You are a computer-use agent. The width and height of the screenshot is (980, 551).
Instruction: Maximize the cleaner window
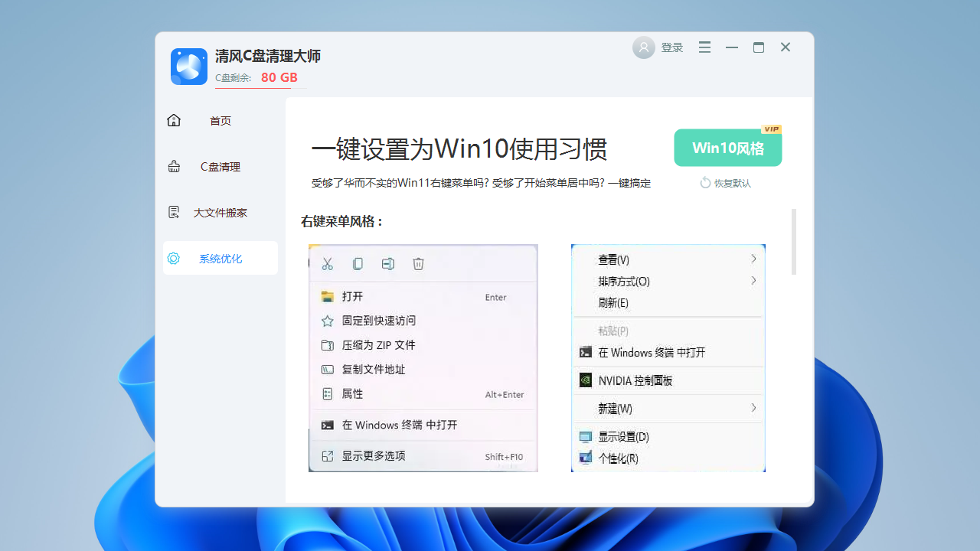click(759, 47)
